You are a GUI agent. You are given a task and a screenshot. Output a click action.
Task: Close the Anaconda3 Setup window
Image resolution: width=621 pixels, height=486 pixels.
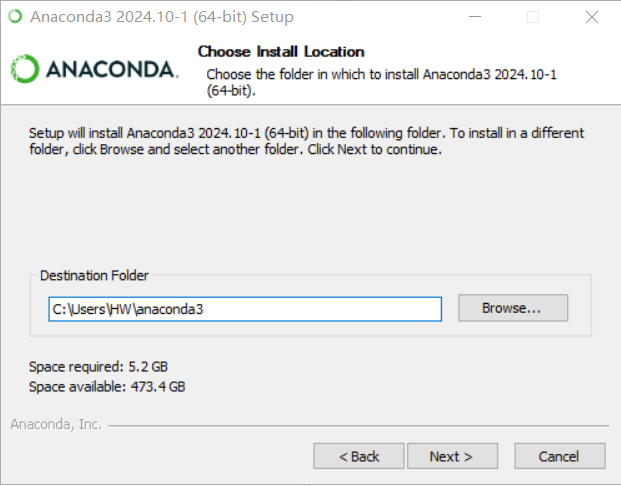[x=593, y=17]
